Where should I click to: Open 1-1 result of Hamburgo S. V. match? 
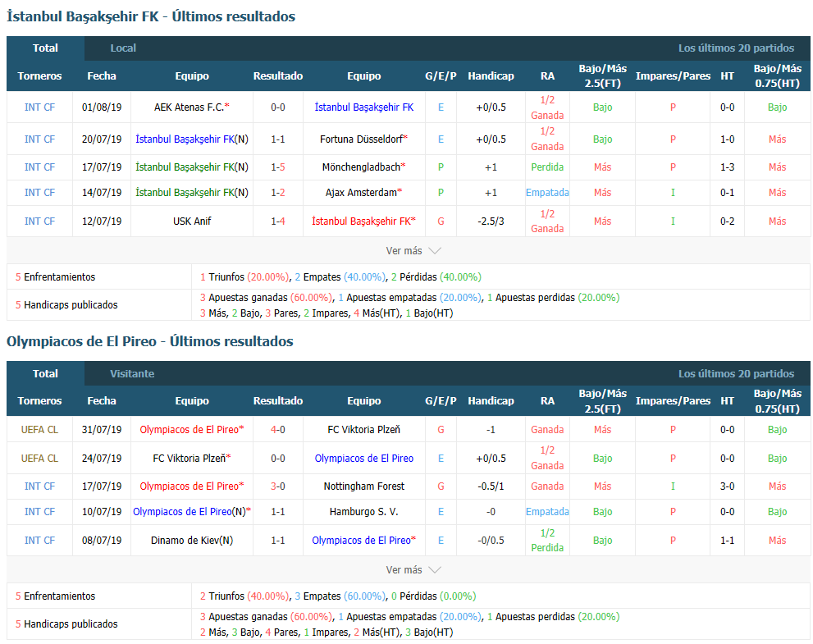(278, 512)
